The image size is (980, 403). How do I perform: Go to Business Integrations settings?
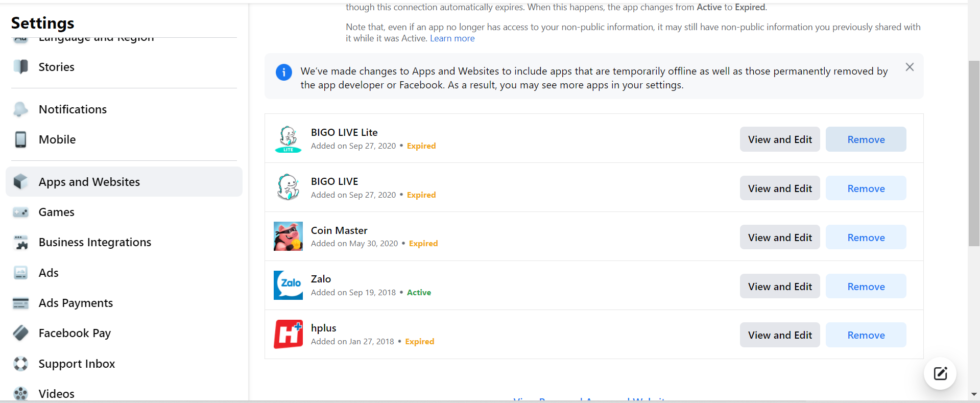point(124,242)
